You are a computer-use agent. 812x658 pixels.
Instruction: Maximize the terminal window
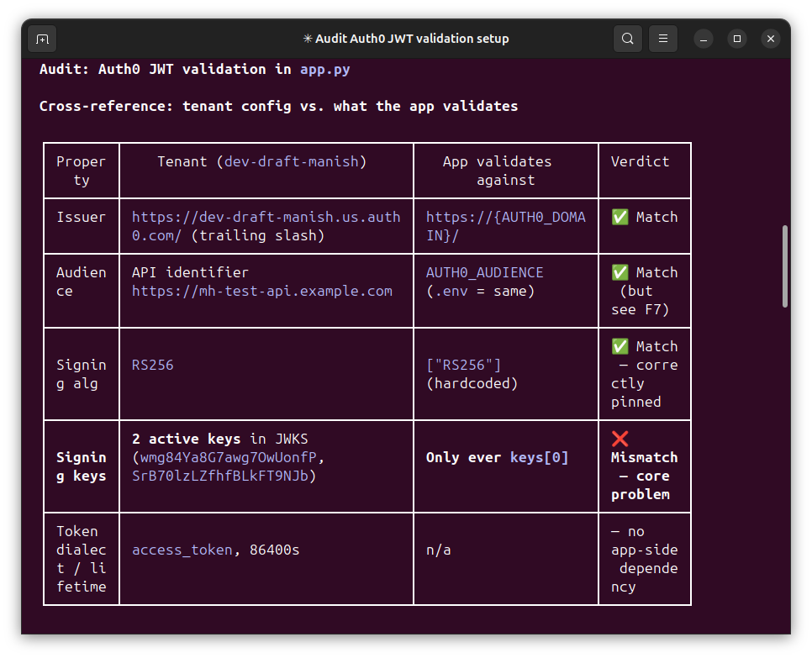click(x=737, y=39)
